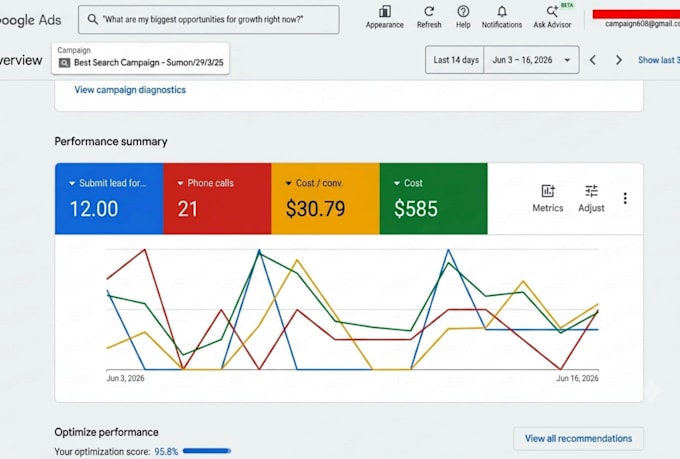Go to next date range
680x459 pixels.
(x=619, y=60)
